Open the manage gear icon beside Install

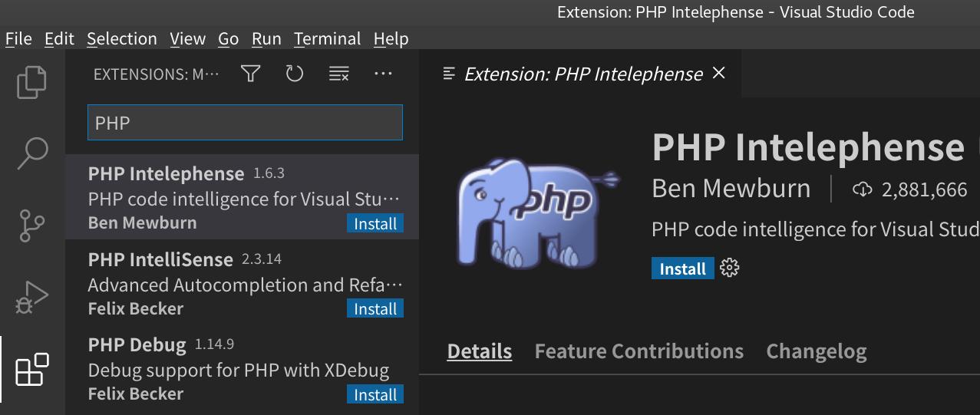(x=730, y=268)
